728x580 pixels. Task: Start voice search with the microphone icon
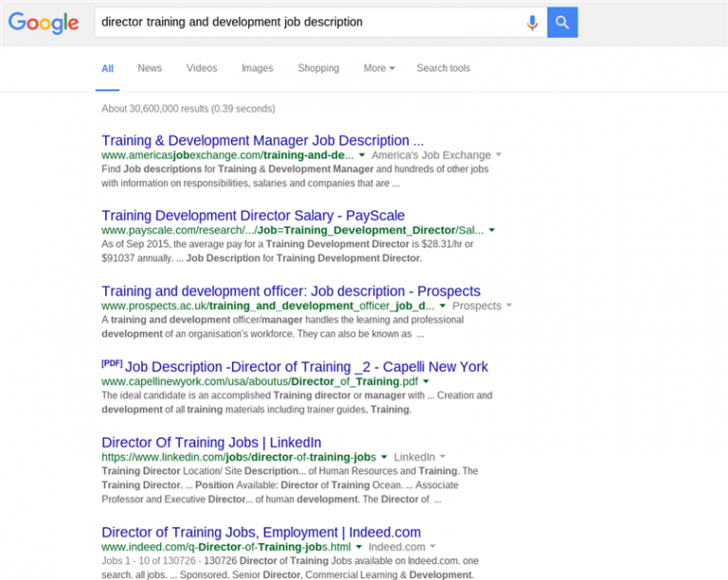(532, 23)
